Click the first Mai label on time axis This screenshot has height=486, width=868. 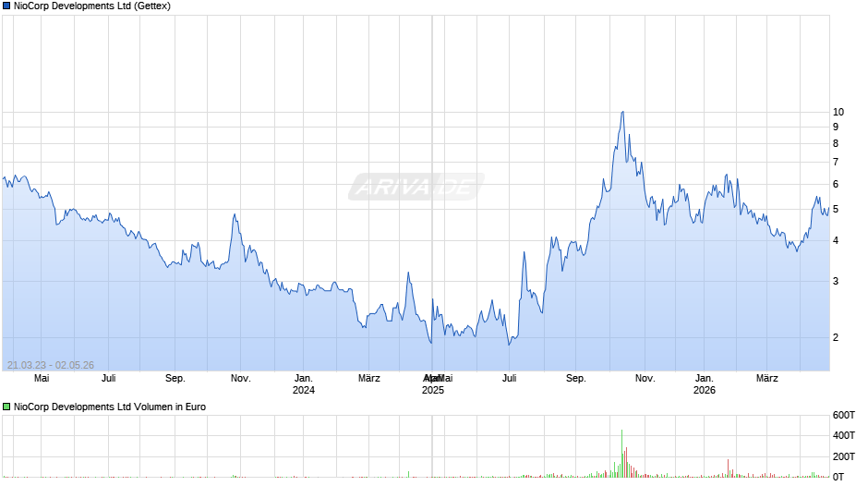42,379
